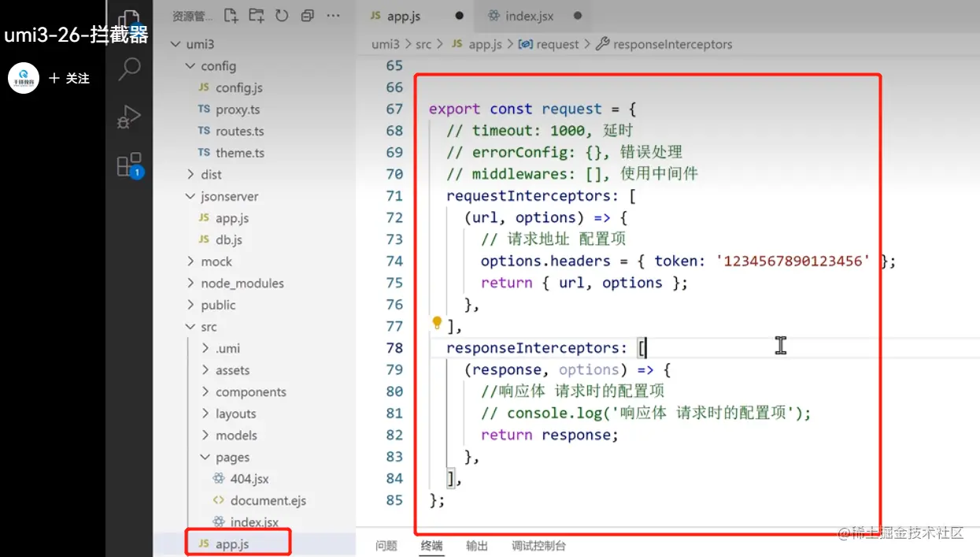980x557 pixels.
Task: Open db.js in the file tree
Action: click(229, 240)
